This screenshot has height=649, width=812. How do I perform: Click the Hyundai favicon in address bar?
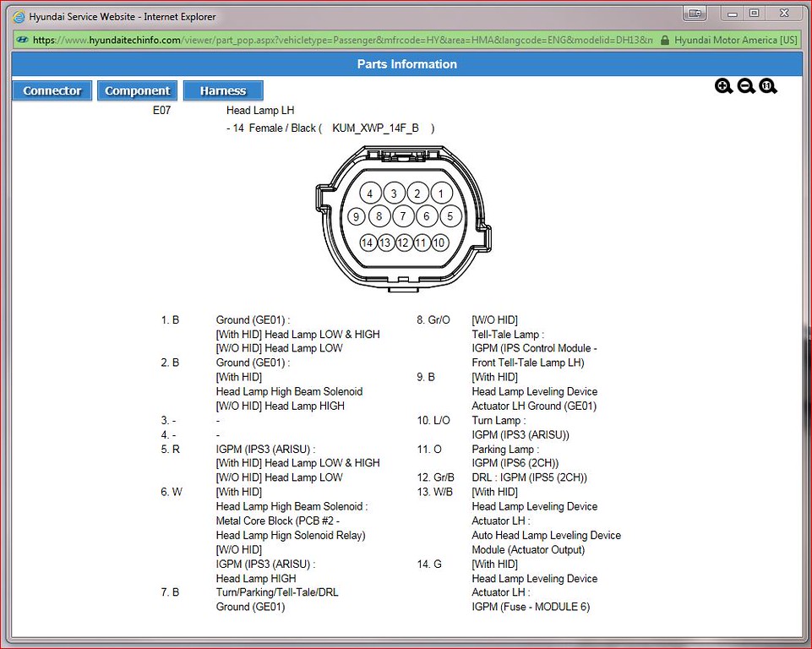22,40
